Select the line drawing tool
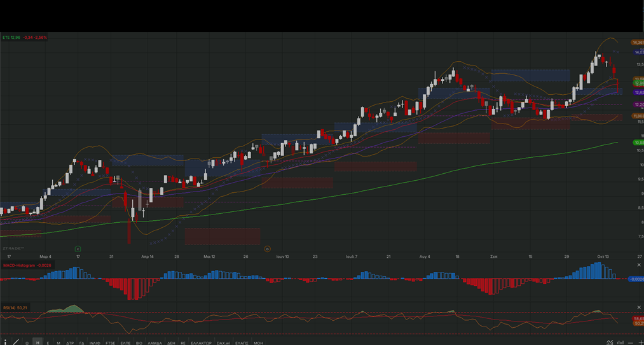 coord(16,342)
